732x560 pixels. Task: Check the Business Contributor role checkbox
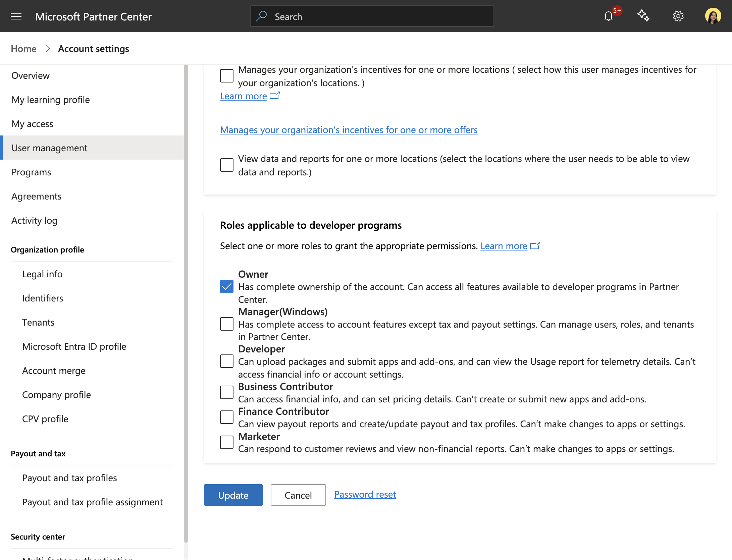tap(227, 392)
